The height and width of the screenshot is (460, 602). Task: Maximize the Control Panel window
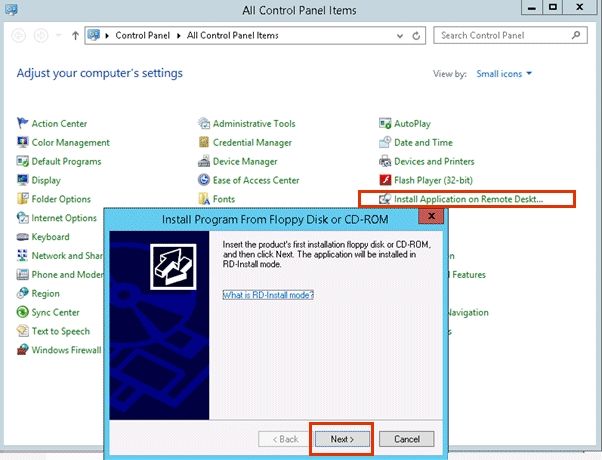pos(553,7)
